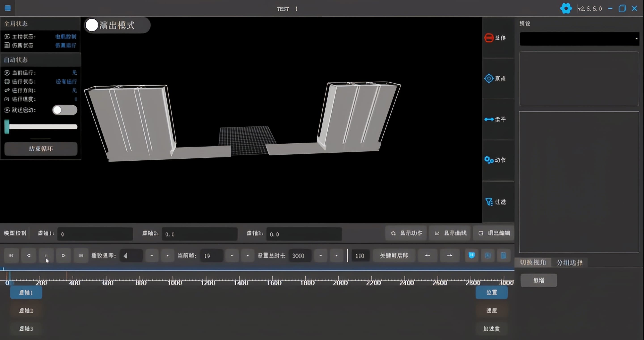This screenshot has height=340, width=644.
Task: Click the teal speed slider handle
Action: point(7,127)
